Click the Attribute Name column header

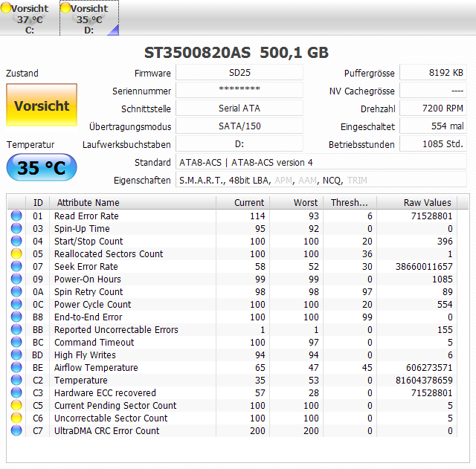tap(132, 202)
